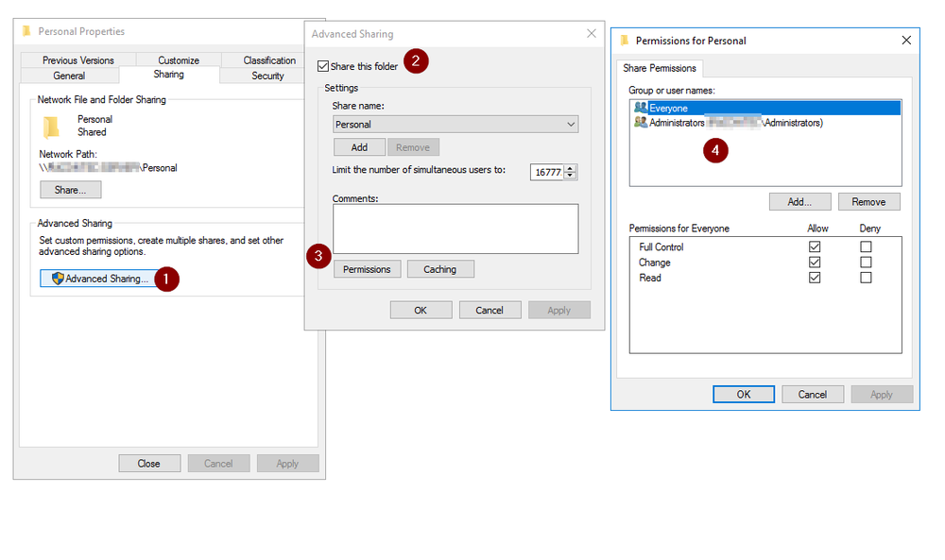Image resolution: width=945 pixels, height=560 pixels.
Task: Open the Customize tab
Action: click(x=179, y=60)
